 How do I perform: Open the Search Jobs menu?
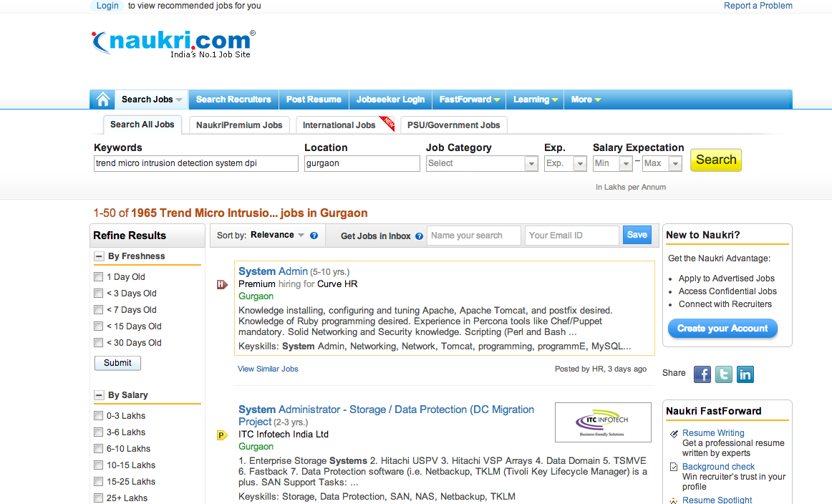tap(151, 100)
